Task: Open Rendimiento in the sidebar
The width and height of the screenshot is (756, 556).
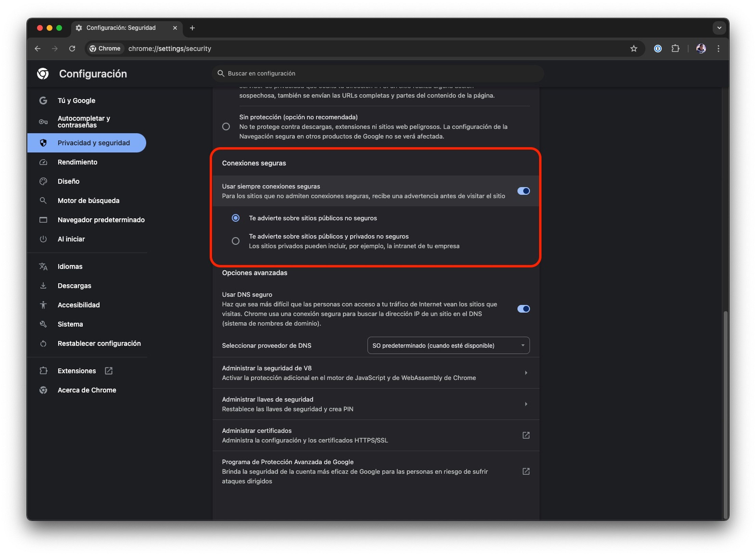Action: pos(77,162)
